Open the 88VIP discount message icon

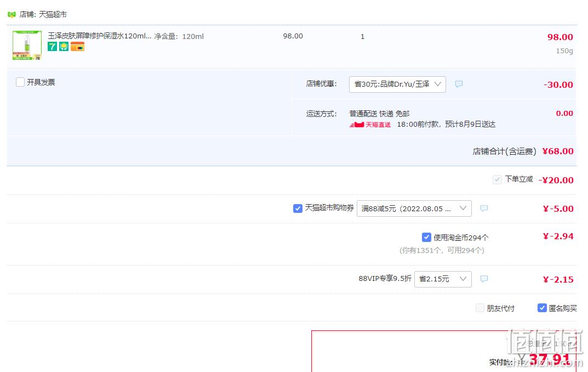coord(484,279)
